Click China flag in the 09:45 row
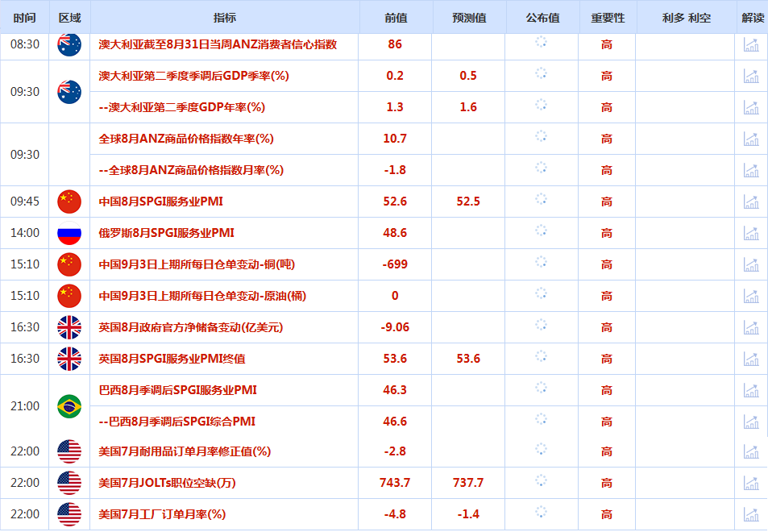 click(69, 202)
